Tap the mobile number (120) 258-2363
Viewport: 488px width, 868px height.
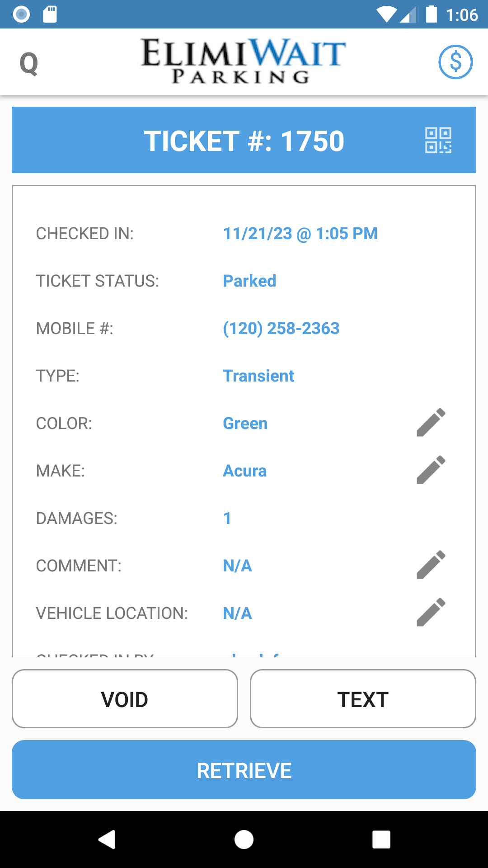pos(281,328)
